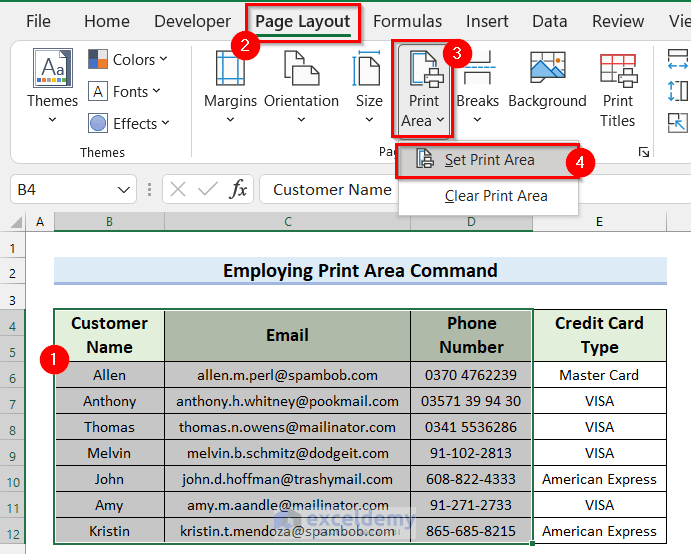Screen dimensions: 691x554
Task: Click the cell with 865-685-8215
Action: click(x=472, y=531)
